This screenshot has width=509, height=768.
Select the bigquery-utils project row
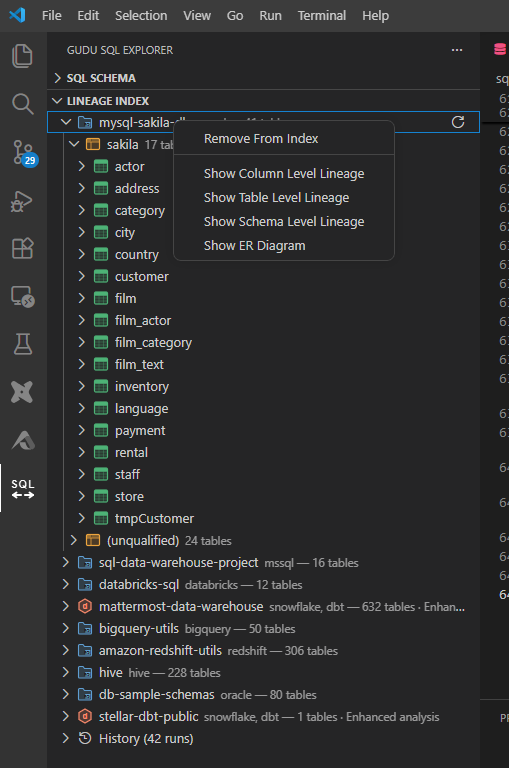click(264, 628)
